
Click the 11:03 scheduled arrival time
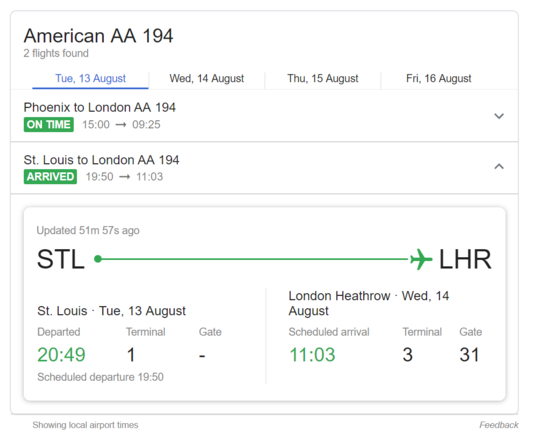pos(312,355)
